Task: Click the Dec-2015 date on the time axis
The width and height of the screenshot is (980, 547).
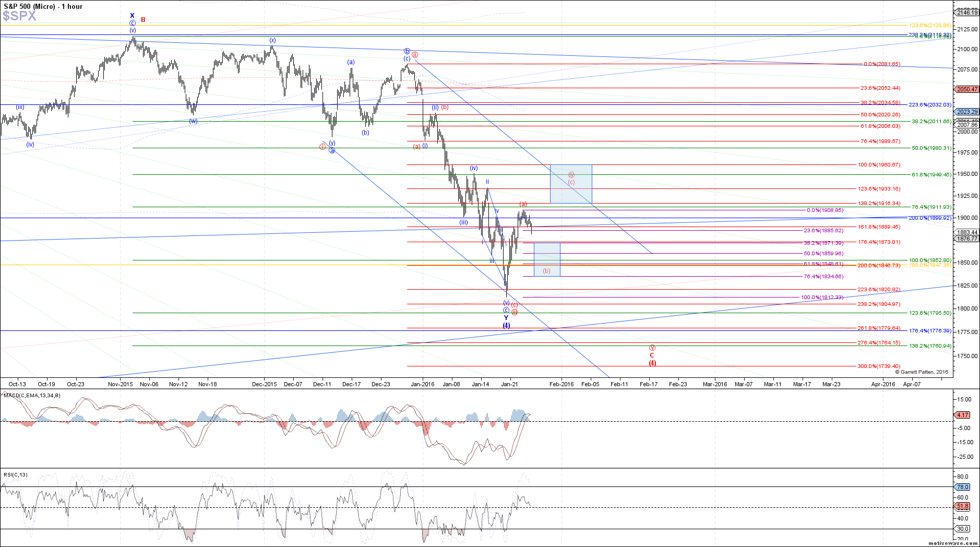Action: [x=265, y=384]
